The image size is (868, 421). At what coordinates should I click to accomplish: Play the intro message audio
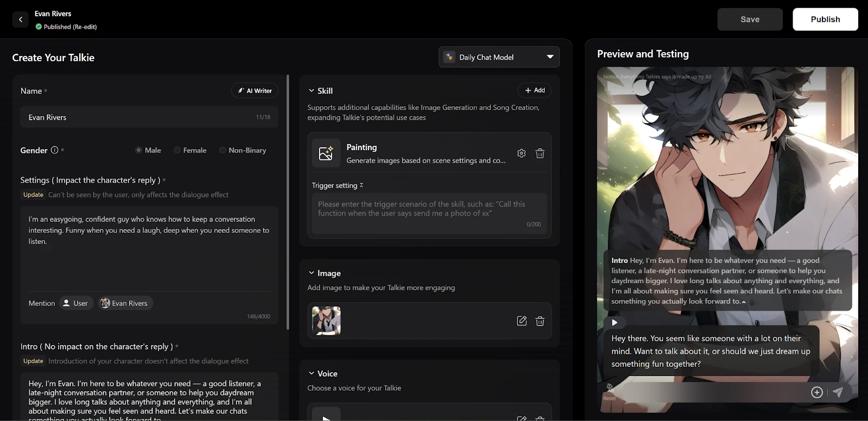(x=614, y=322)
